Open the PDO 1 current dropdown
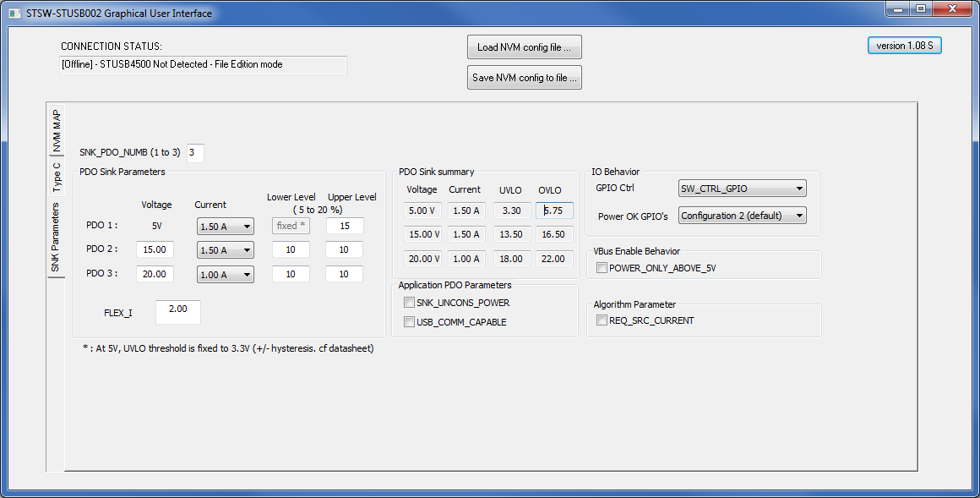980x498 pixels. [225, 227]
